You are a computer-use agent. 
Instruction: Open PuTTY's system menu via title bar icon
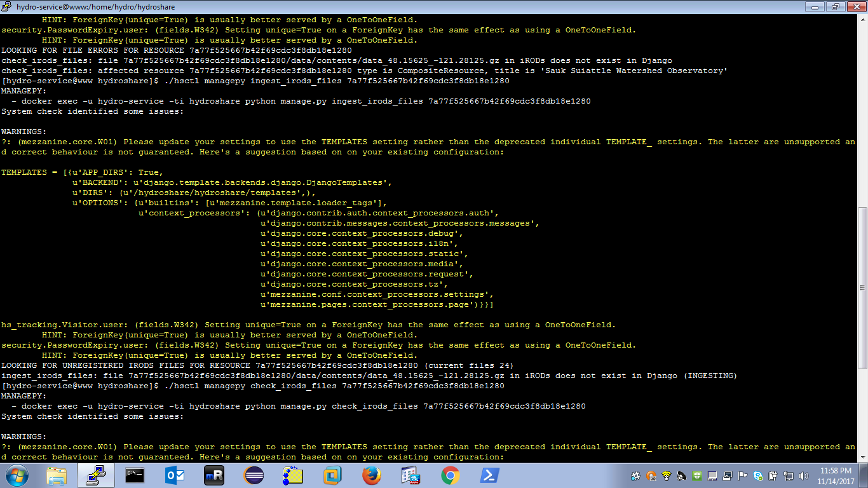click(x=6, y=7)
